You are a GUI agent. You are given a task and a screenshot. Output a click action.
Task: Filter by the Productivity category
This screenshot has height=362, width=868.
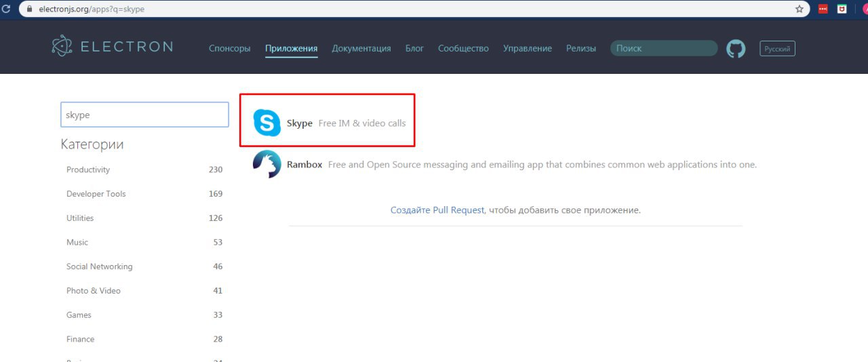[x=144, y=169]
